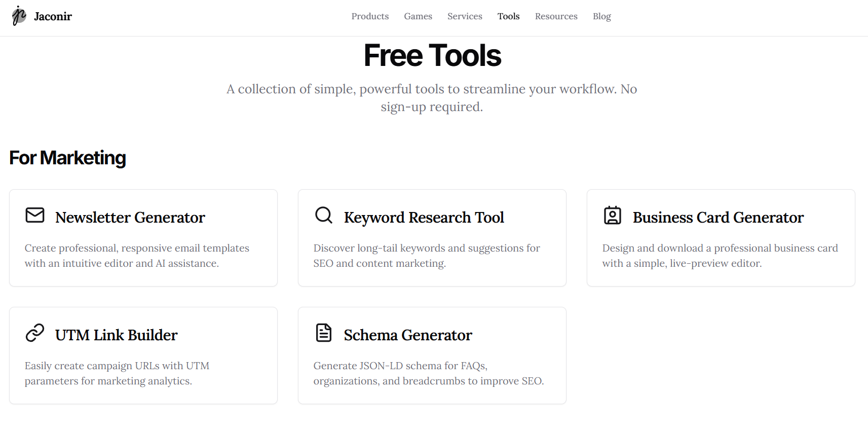Click the envelope icon for Newsletter Generator
This screenshot has height=426, width=868.
(x=35, y=215)
